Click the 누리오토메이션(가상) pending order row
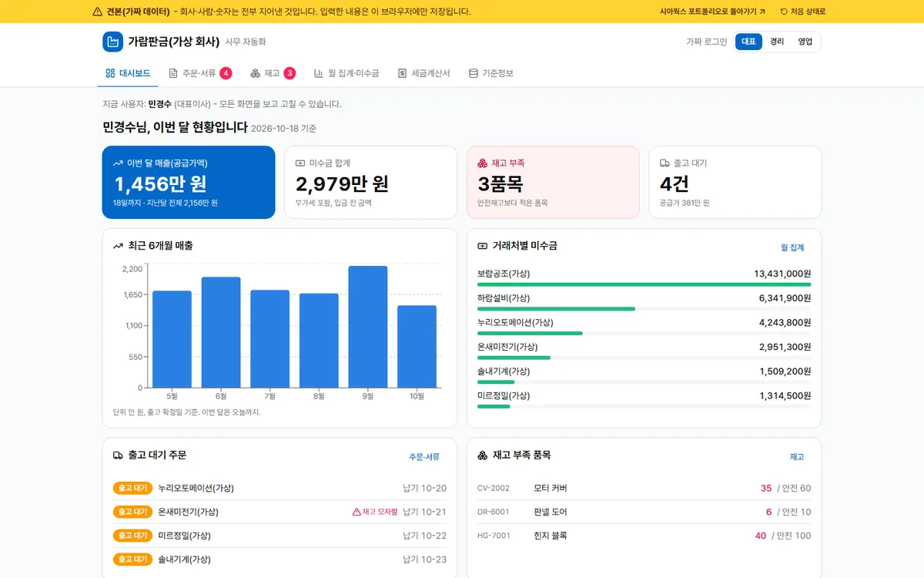924x578 pixels. click(280, 488)
